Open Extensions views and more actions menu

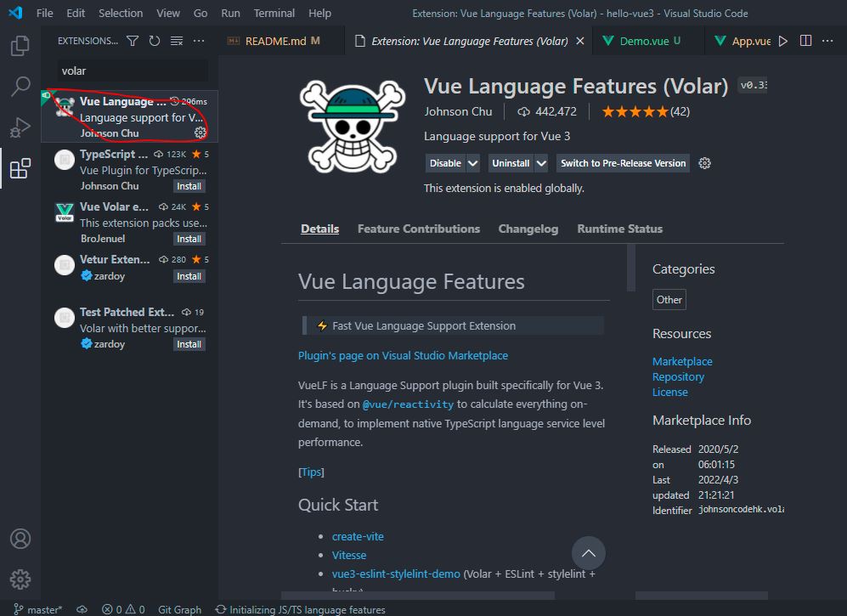click(x=199, y=41)
